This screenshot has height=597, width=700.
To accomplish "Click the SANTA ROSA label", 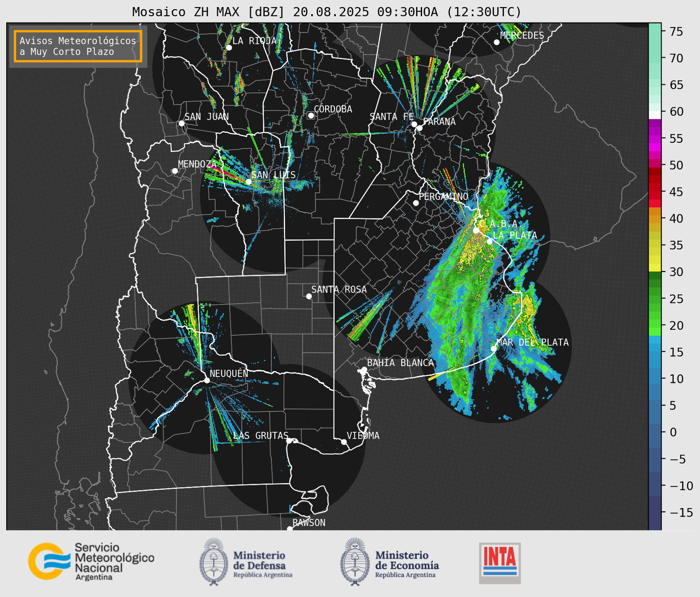I will (339, 289).
